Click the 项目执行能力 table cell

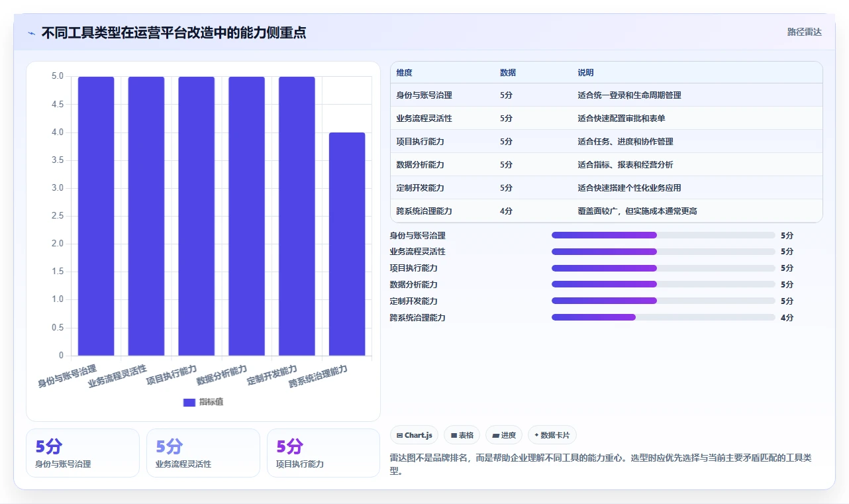[x=421, y=142]
